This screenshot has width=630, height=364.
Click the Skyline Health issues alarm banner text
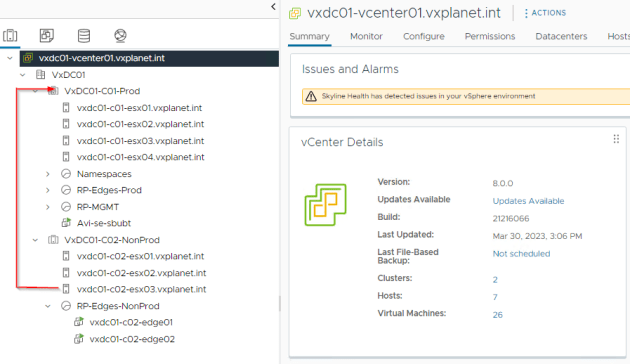[428, 96]
